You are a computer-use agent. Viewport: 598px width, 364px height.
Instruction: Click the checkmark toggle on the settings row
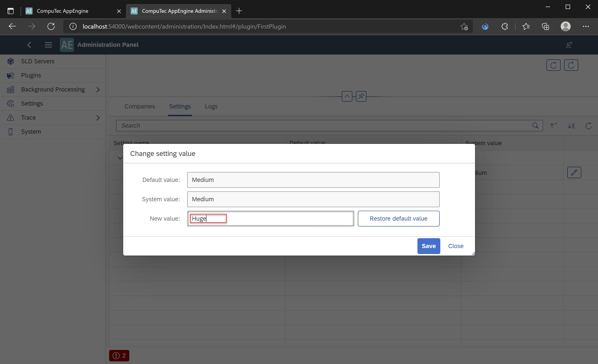click(120, 158)
